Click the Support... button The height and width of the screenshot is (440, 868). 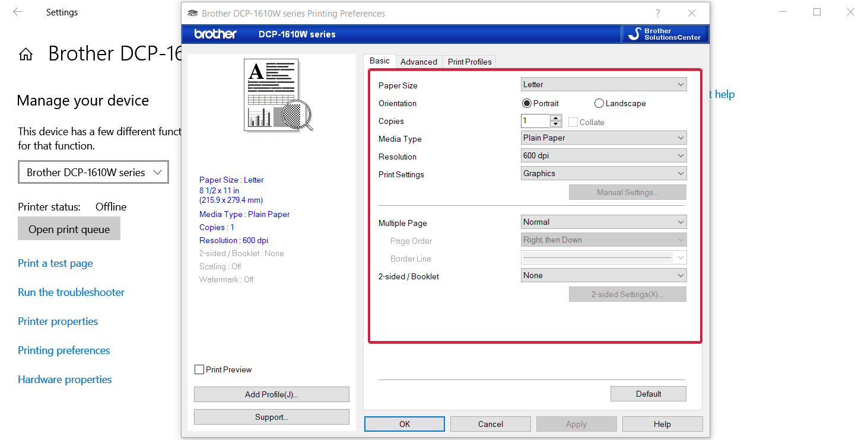click(272, 417)
